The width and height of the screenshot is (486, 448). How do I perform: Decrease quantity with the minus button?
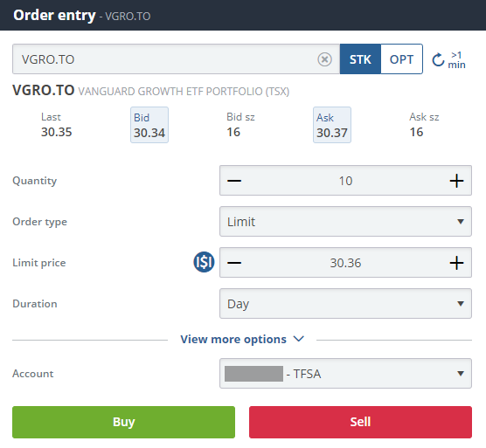pyautogui.click(x=234, y=181)
